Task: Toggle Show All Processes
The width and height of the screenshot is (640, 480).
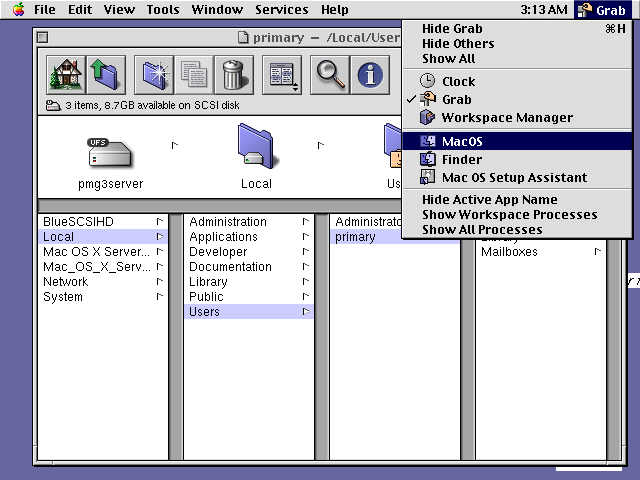Action: coord(517,230)
